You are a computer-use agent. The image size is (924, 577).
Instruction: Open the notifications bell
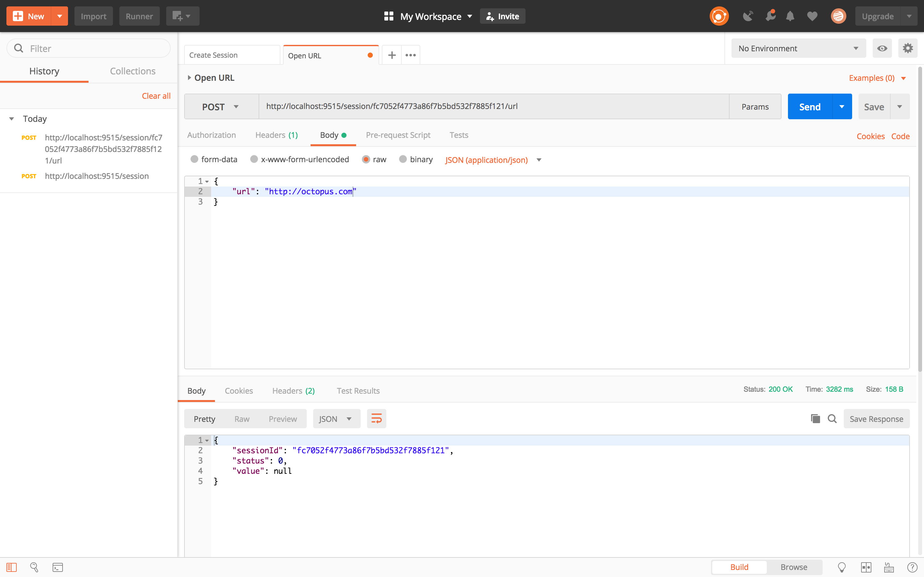click(790, 16)
